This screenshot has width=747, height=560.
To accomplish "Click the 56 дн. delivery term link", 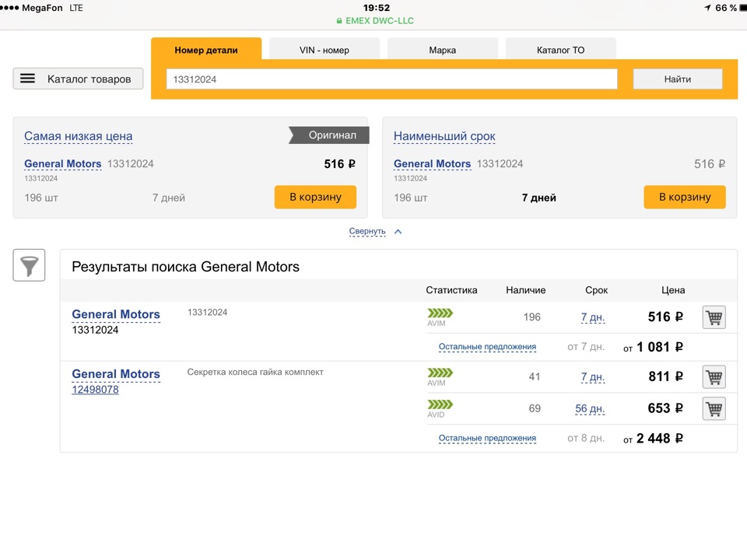I will tap(591, 408).
